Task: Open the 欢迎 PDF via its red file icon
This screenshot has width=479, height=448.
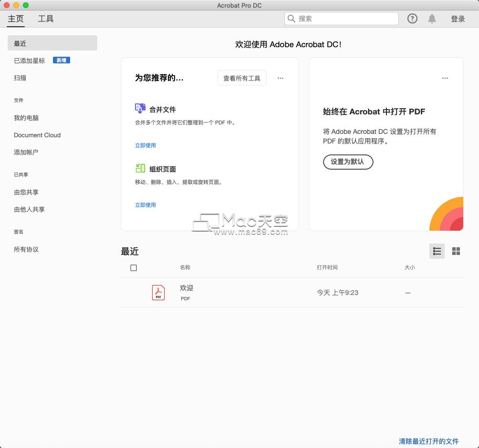Action: (x=158, y=292)
